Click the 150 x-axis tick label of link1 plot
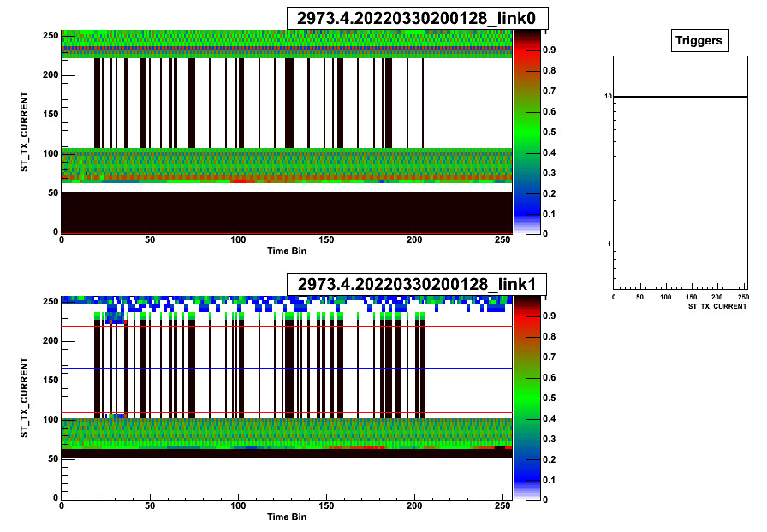This screenshot has width=767, height=532. pos(326,505)
